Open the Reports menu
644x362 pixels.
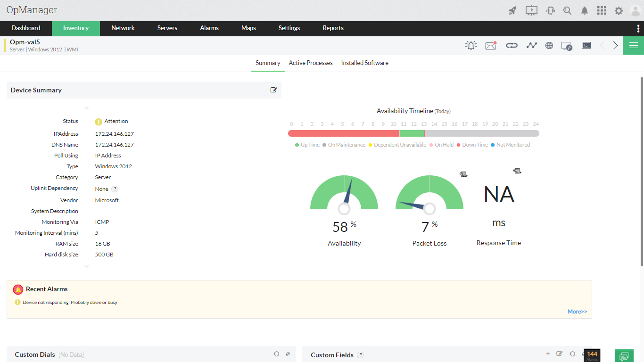point(333,28)
